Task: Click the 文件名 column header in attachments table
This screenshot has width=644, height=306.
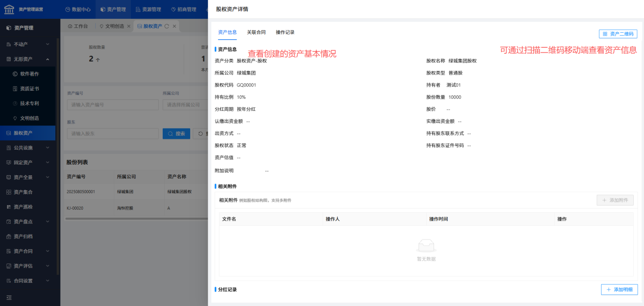Action: tap(271, 219)
